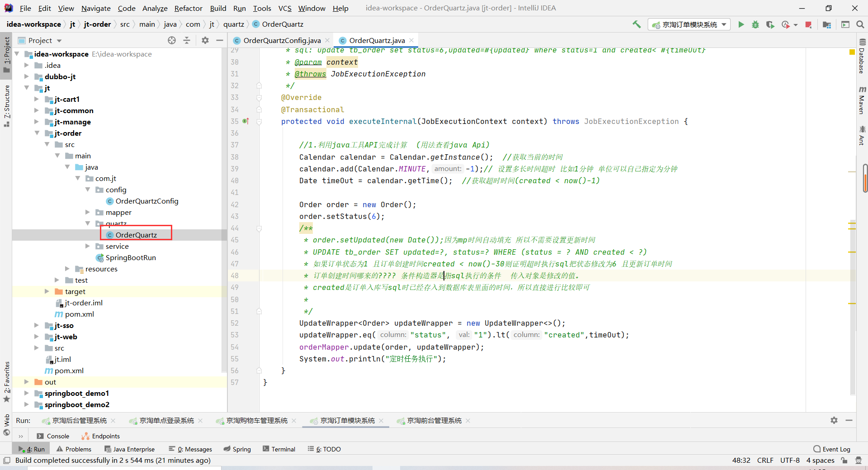Screen dimensions: 868x470
Task: Open the VCS menu
Action: click(285, 8)
